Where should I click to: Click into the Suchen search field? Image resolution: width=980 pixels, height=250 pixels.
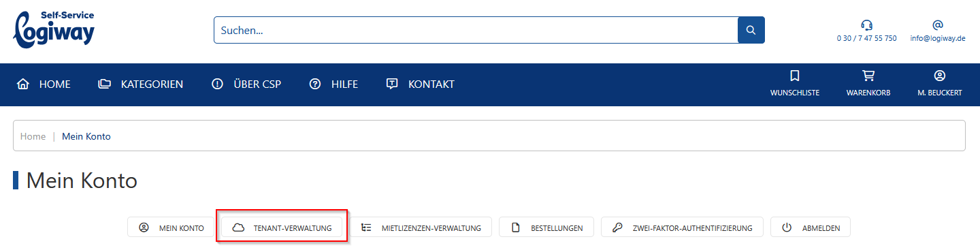[x=476, y=30]
